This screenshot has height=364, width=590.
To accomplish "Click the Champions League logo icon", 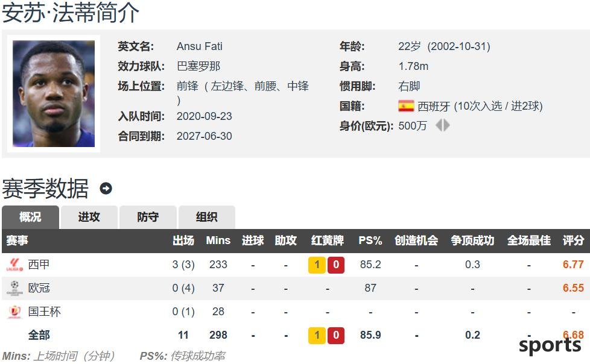I will tap(14, 288).
